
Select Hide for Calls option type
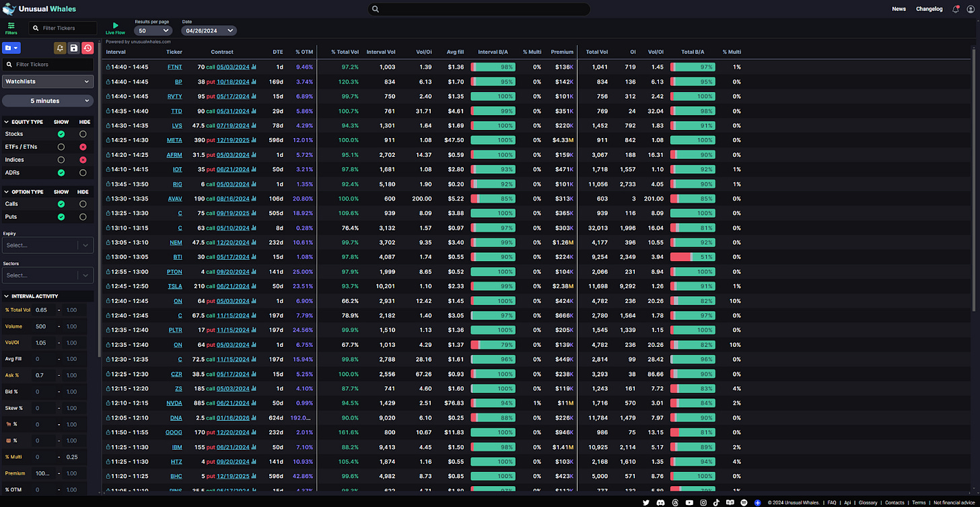[83, 204]
